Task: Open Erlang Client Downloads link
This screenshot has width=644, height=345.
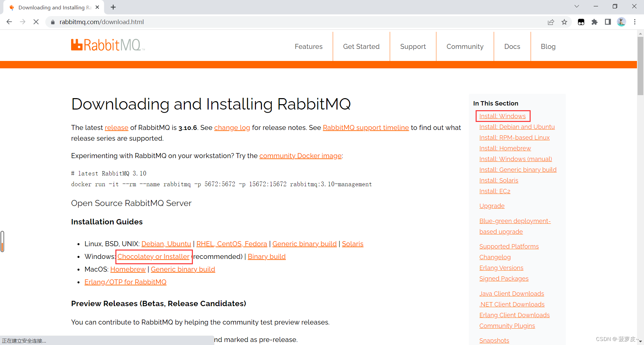Action: click(x=515, y=315)
